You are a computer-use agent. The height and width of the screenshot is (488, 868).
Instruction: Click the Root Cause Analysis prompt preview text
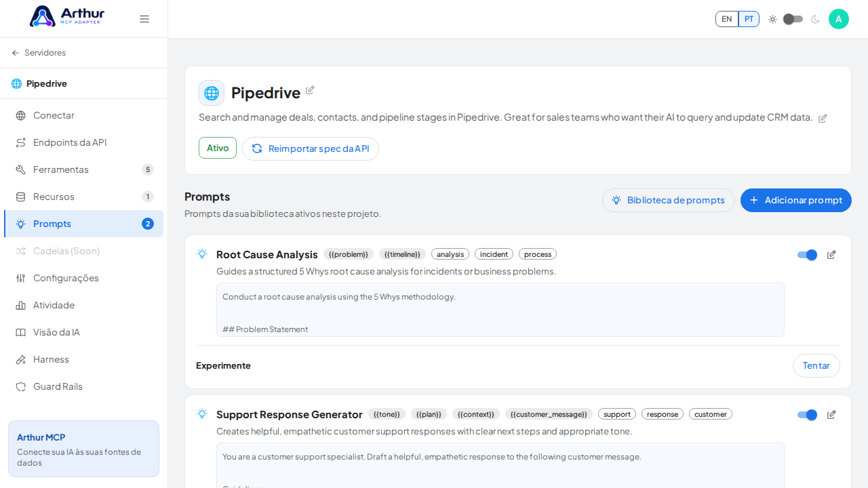point(500,310)
